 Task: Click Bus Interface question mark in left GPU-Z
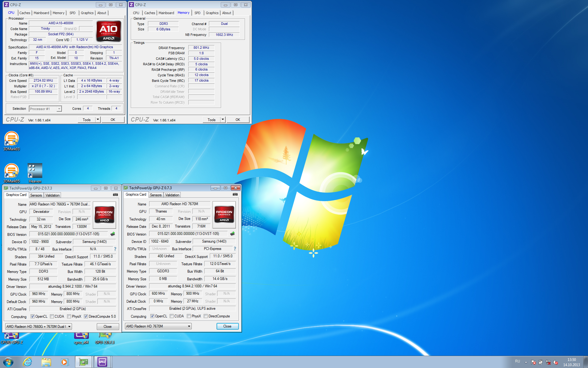pyautogui.click(x=115, y=249)
